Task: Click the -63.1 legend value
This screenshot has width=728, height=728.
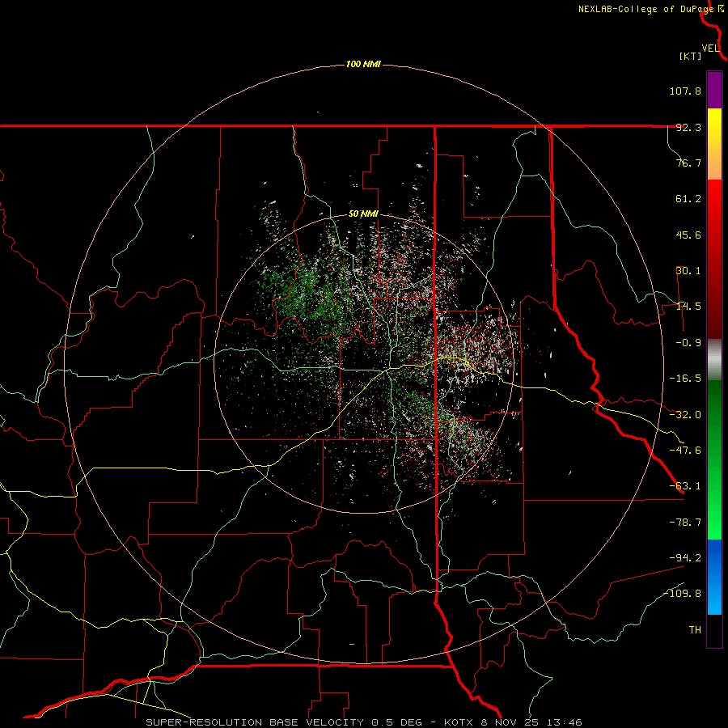Action: (x=685, y=486)
